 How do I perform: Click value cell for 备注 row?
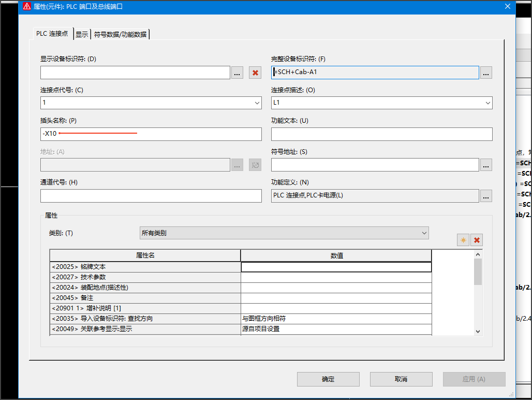336,298
